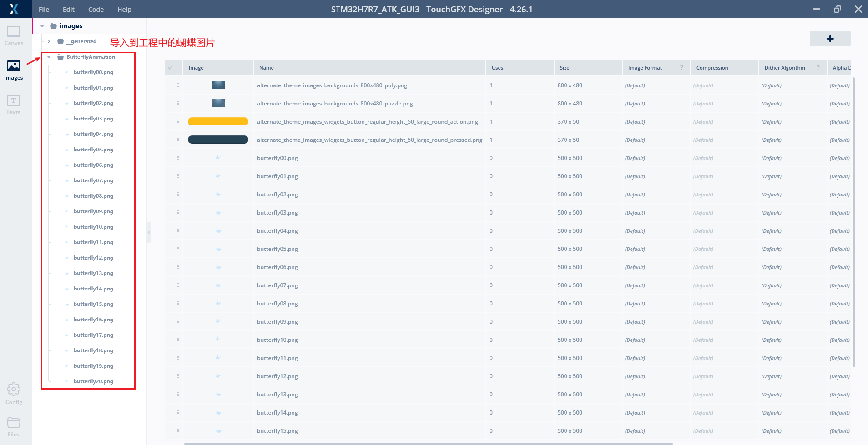Click the poly background thumbnail
Viewport: 868px width, 445px height.
[x=218, y=85]
